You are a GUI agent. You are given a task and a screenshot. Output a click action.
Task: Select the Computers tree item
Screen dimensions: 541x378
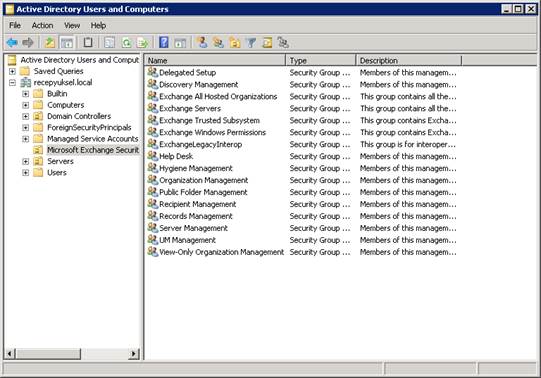click(66, 105)
